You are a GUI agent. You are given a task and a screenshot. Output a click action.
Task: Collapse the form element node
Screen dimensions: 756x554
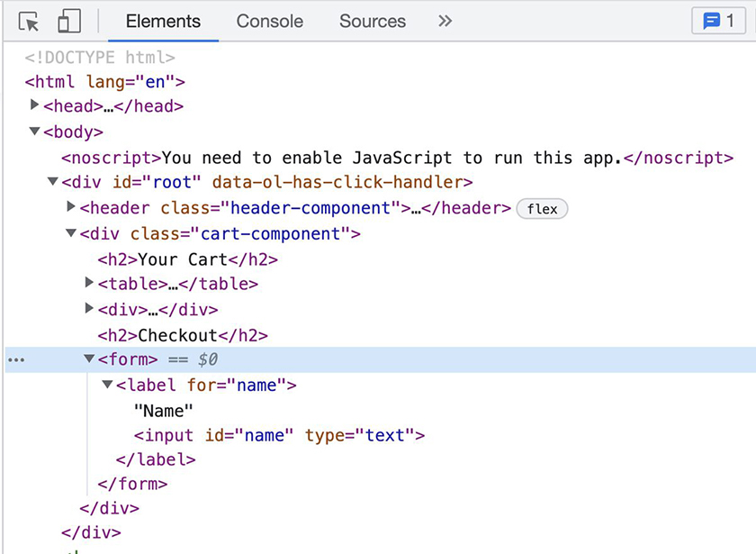click(x=89, y=359)
